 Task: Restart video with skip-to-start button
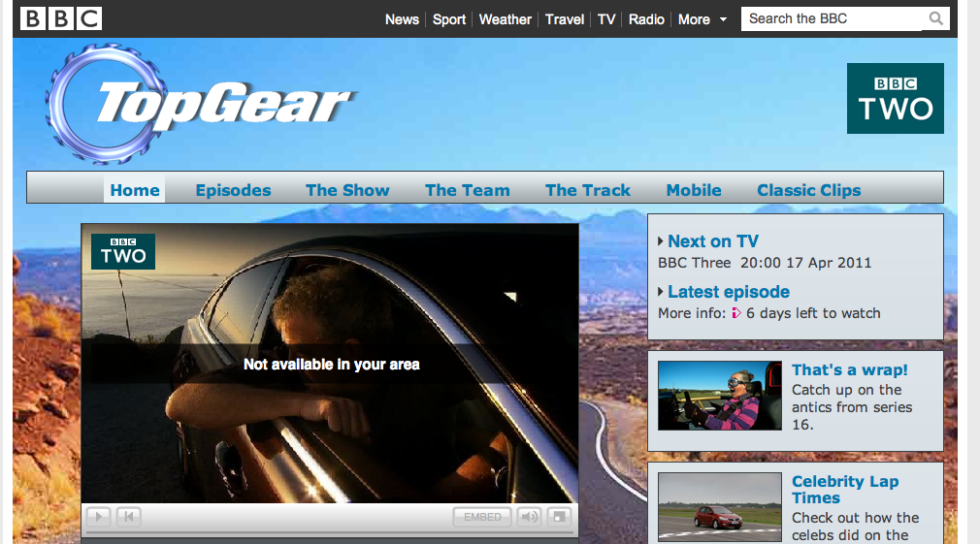(x=129, y=517)
